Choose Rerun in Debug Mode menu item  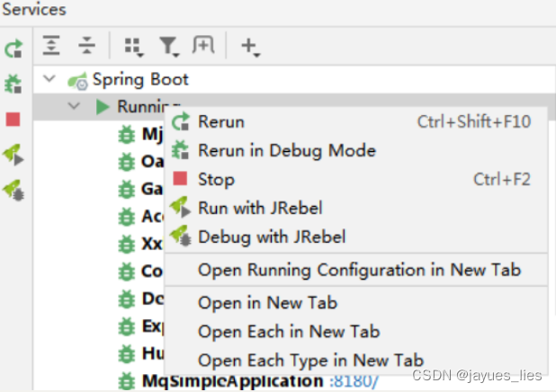pyautogui.click(x=356, y=151)
